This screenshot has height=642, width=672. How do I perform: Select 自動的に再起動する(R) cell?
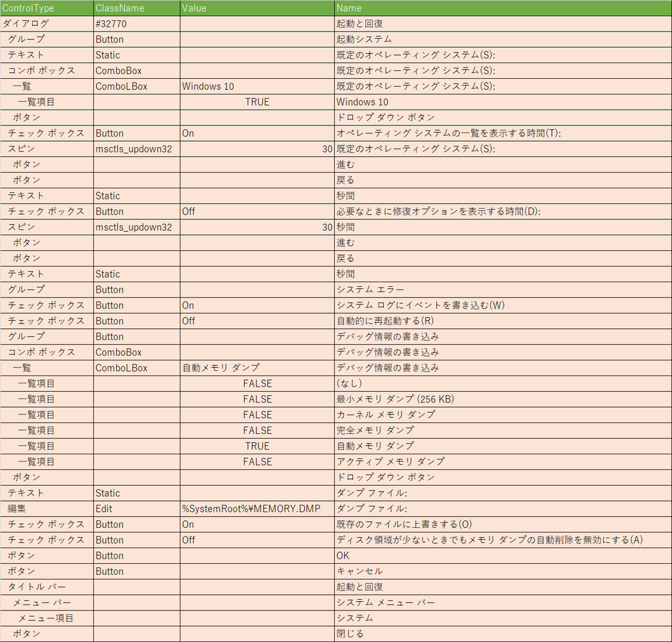503,321
